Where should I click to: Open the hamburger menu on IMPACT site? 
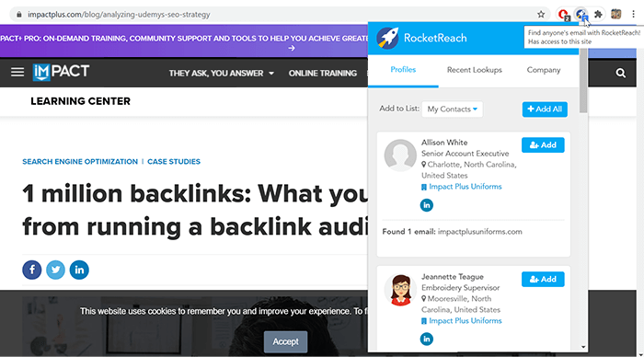click(x=17, y=73)
